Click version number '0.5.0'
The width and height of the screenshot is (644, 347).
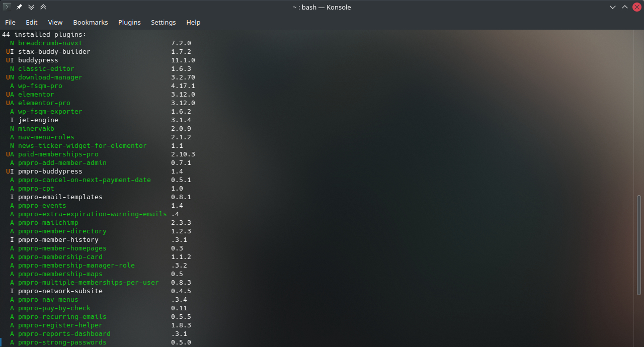click(181, 342)
